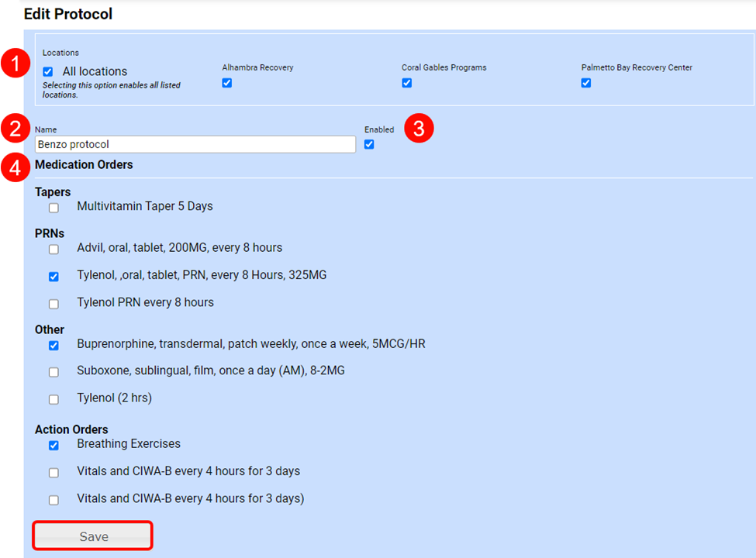The image size is (756, 558).
Task: Uncheck Tylenol 325MG PRN order
Action: (x=54, y=277)
